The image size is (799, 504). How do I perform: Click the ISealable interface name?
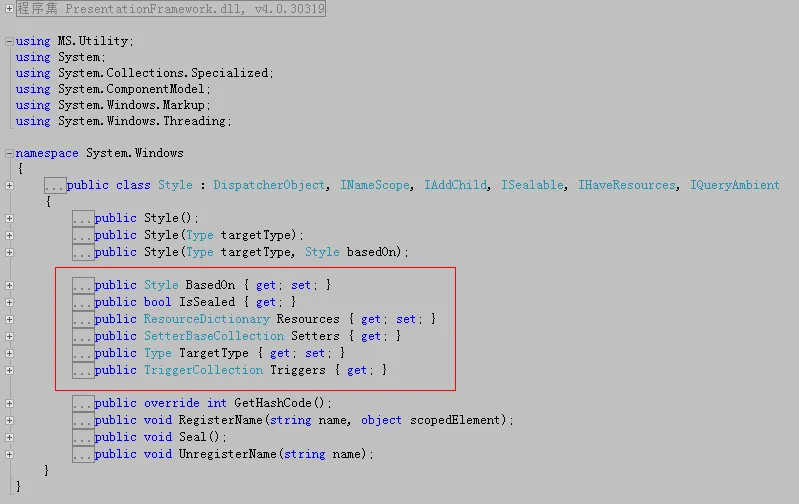[x=532, y=185]
